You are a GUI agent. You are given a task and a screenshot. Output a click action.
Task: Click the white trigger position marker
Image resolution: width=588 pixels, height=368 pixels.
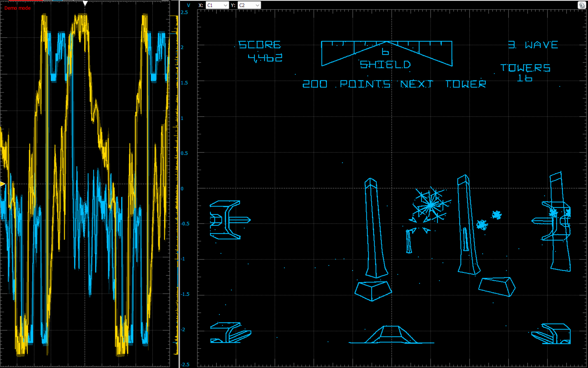point(85,3)
